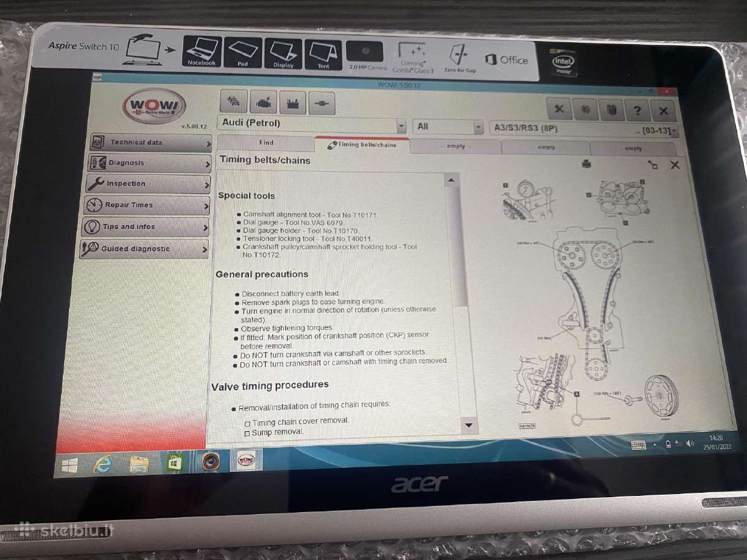
Task: Select the Timing belts/chains tab
Action: 362,144
